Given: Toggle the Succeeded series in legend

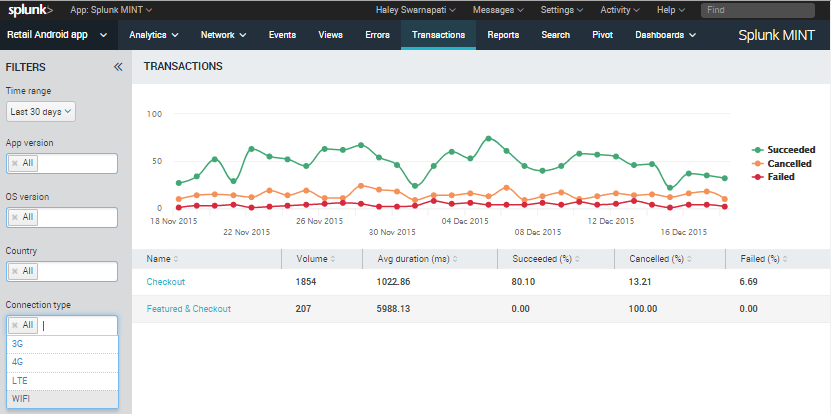Looking at the screenshot, I should coord(785,149).
